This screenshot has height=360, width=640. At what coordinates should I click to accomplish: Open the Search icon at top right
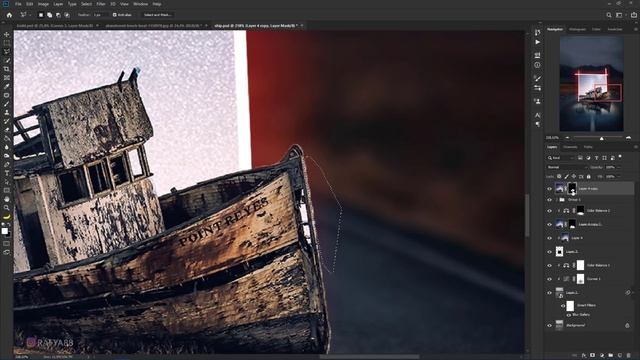pos(609,15)
